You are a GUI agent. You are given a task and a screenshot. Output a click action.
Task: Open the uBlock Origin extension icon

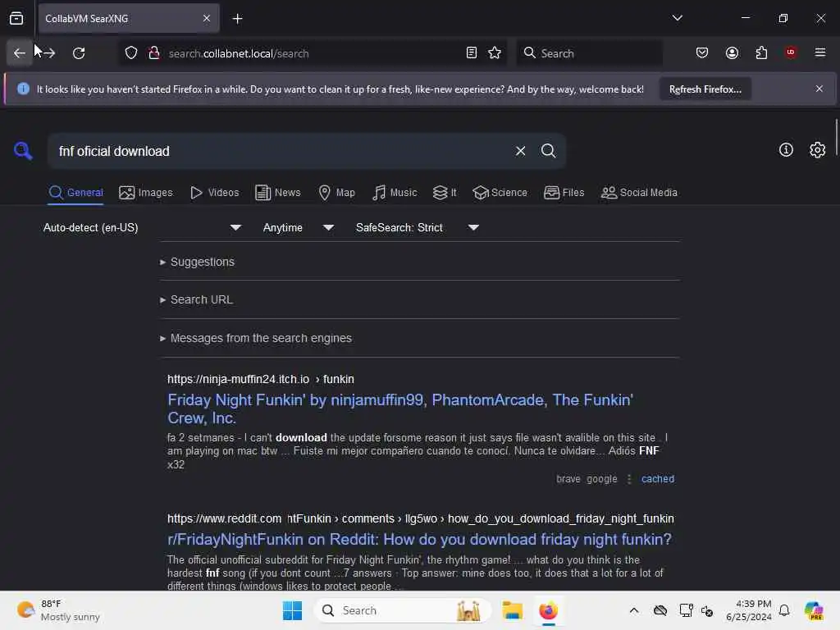point(791,52)
